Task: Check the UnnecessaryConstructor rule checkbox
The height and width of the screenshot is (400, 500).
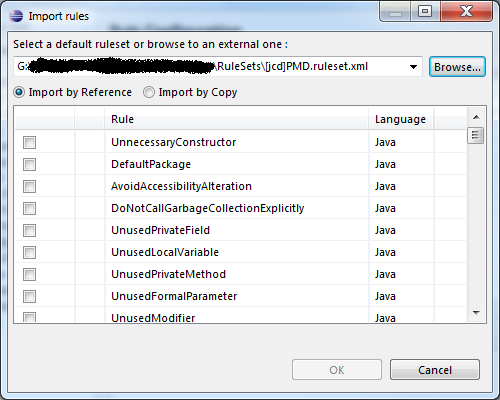Action: [x=29, y=142]
